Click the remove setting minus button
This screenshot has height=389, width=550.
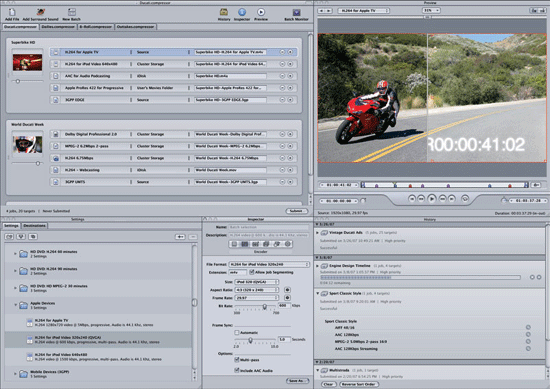pyautogui.click(x=193, y=237)
